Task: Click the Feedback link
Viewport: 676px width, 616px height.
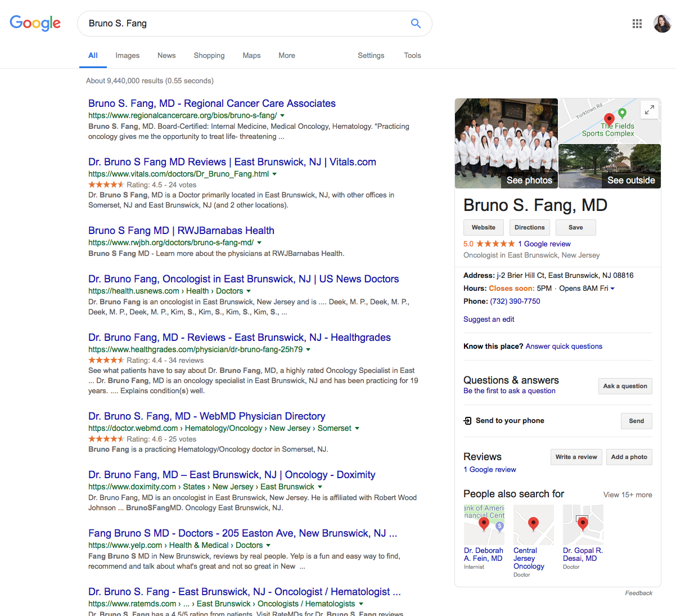Action: pos(639,593)
